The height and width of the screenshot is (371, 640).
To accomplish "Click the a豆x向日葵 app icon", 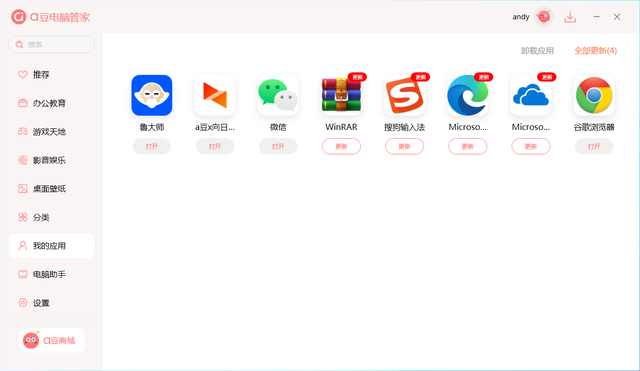I will [x=215, y=95].
